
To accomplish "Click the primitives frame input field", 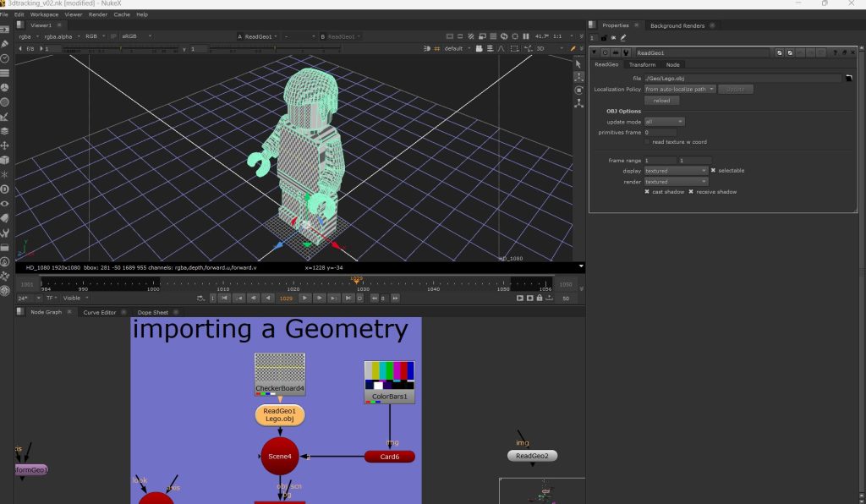I will 660,133.
